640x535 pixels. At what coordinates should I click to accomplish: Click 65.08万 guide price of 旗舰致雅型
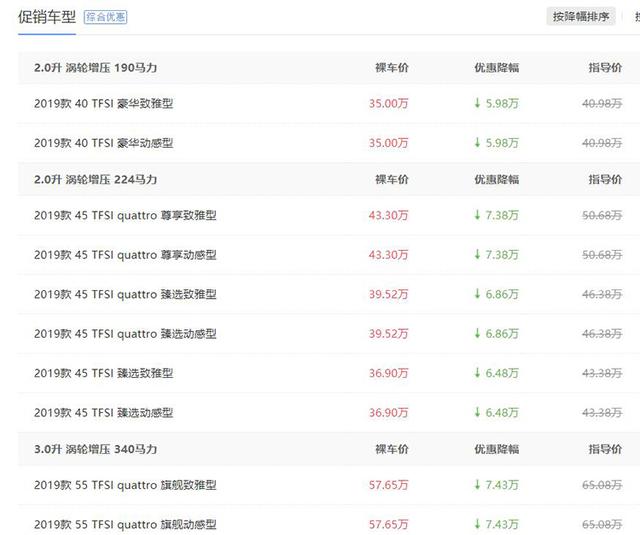click(602, 485)
